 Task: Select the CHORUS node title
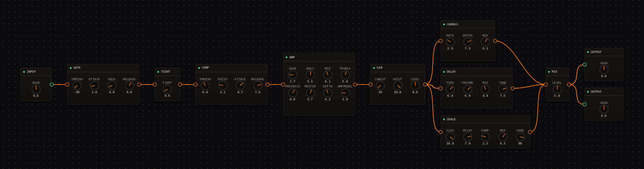pos(453,24)
